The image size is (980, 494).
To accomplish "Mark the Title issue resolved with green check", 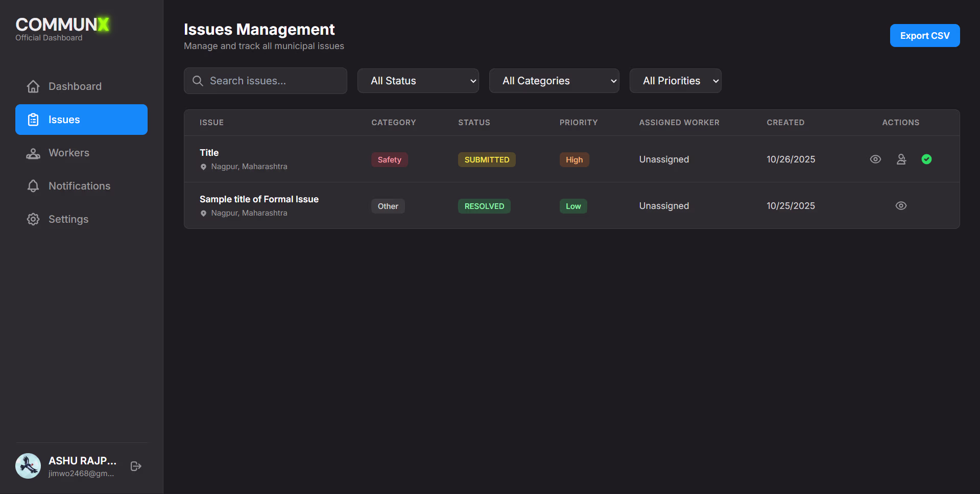I will pos(926,159).
